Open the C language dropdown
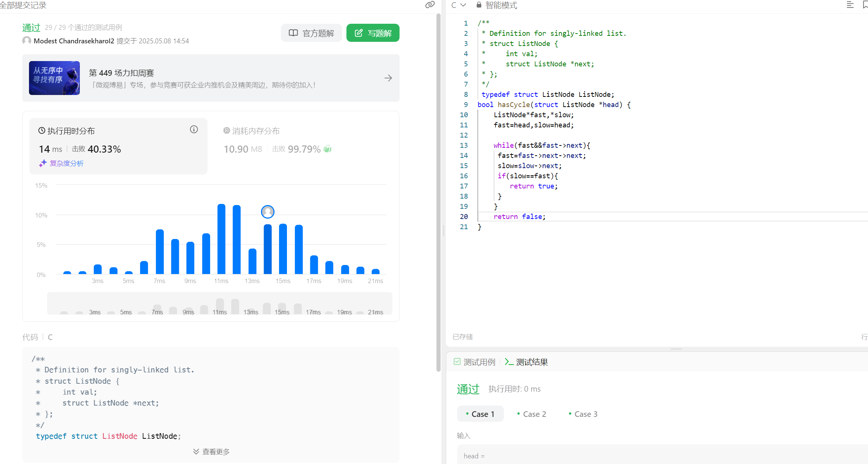The image size is (868, 464). coord(459,5)
